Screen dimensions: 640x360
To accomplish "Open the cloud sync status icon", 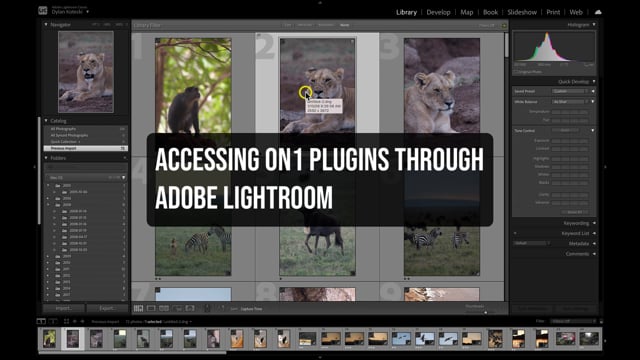I will coord(598,12).
